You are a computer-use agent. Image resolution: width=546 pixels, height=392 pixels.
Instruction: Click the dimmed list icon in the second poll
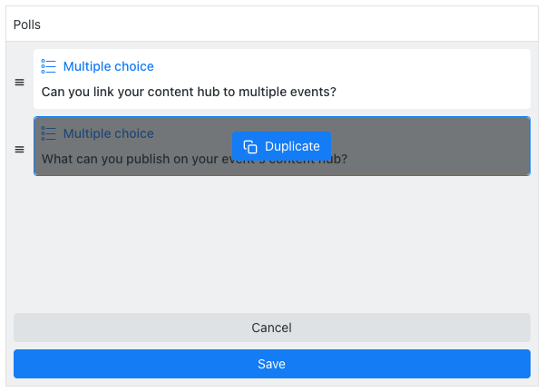click(48, 133)
